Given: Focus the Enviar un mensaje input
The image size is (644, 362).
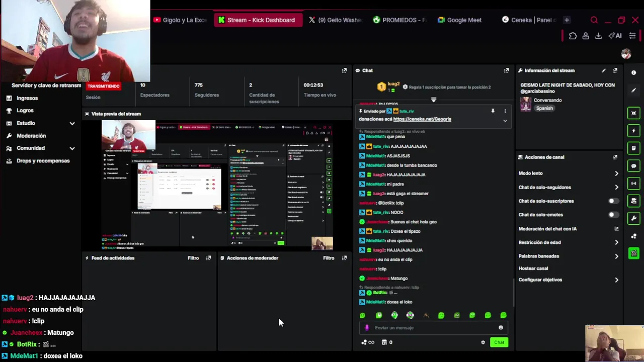Looking at the screenshot, I should pyautogui.click(x=433, y=328).
